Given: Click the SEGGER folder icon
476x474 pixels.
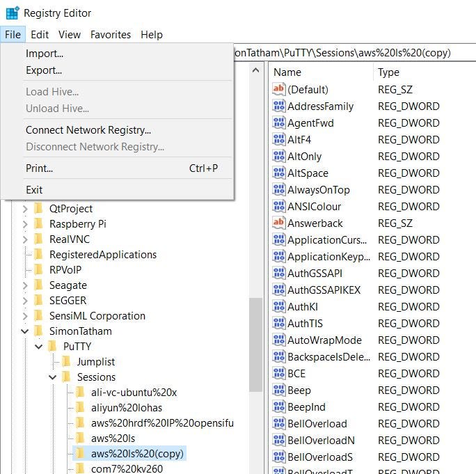Looking at the screenshot, I should (38, 300).
